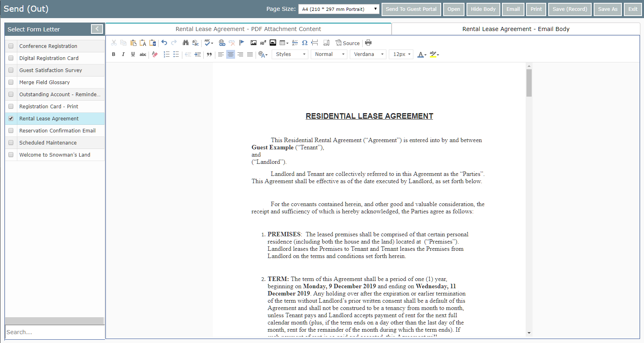Switch to PDF Attachment Content tab

coord(248,29)
